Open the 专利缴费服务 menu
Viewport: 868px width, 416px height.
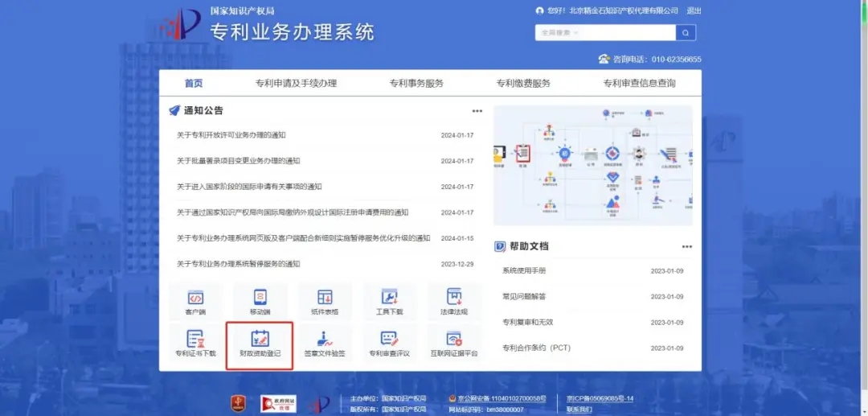point(524,84)
